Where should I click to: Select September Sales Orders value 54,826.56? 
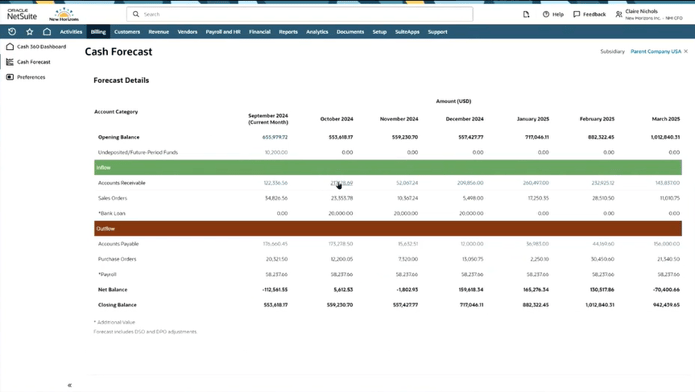point(276,198)
